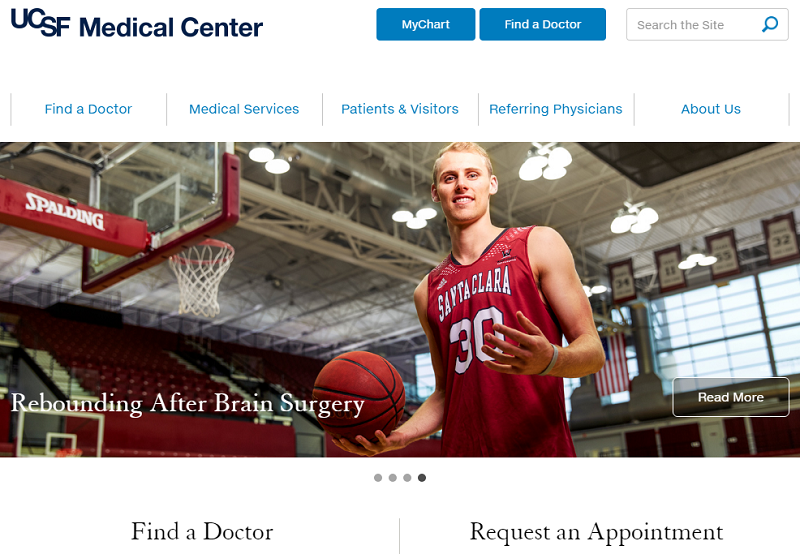Image resolution: width=800 pixels, height=554 pixels.
Task: Open the About Us menu item
Action: coord(711,109)
